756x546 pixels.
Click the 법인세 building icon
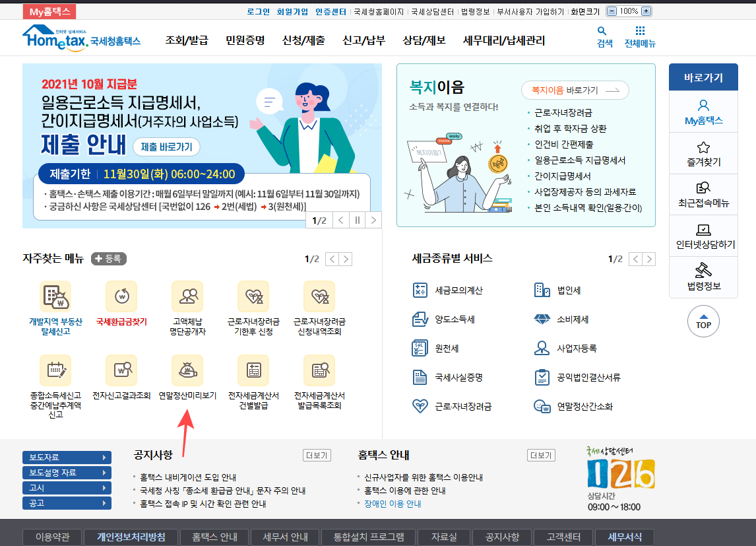pyautogui.click(x=542, y=290)
